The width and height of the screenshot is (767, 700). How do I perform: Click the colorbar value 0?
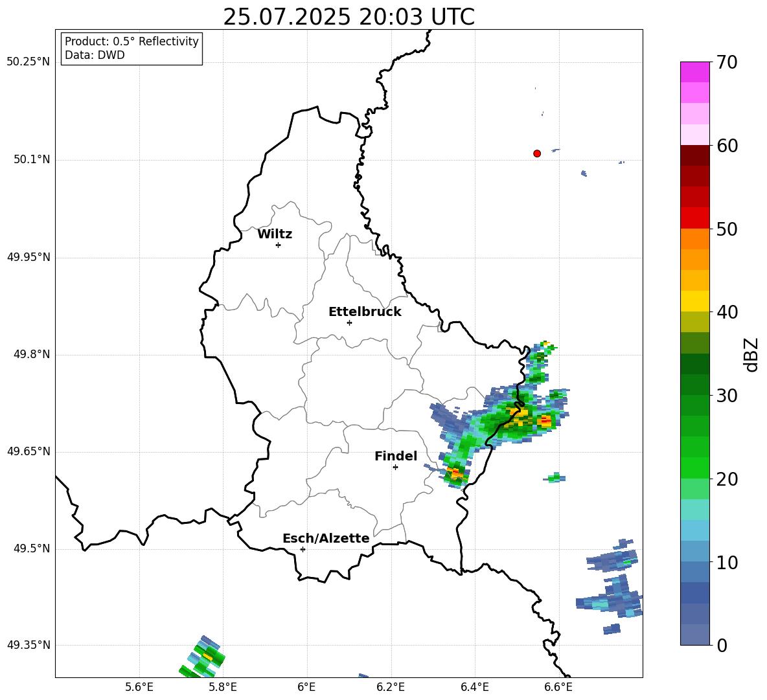[722, 645]
